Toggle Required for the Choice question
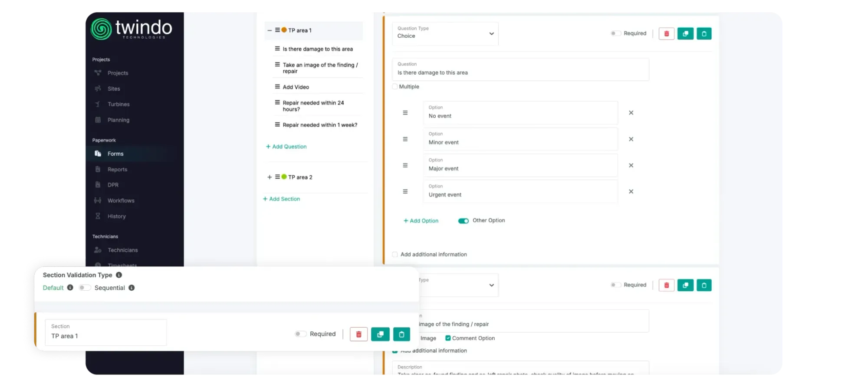Viewport: 868px width, 387px height. (616, 33)
